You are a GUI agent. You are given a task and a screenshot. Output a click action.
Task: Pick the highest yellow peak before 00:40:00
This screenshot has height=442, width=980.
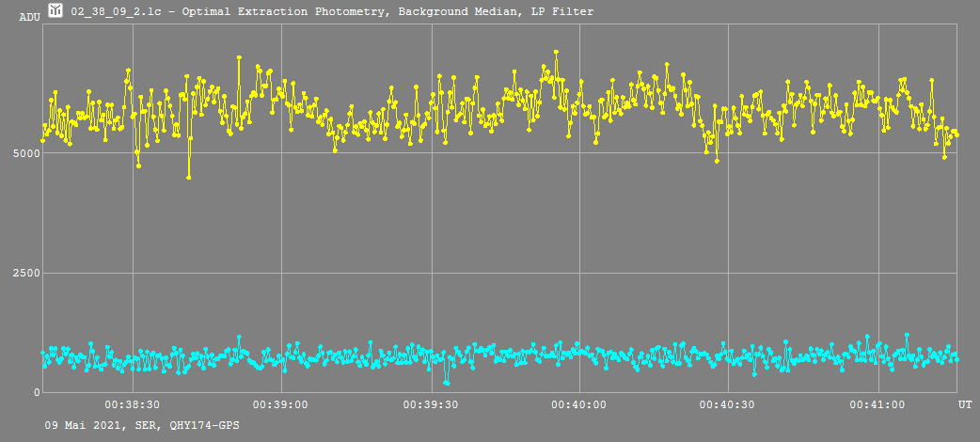tap(556, 53)
